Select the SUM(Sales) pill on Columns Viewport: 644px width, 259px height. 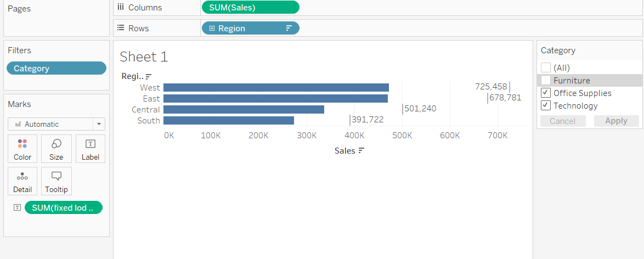pyautogui.click(x=250, y=8)
